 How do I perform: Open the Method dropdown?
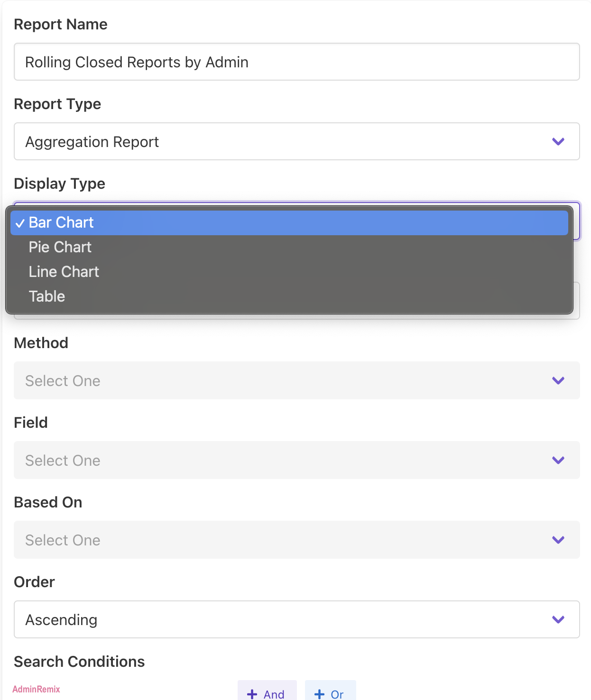[285, 381]
